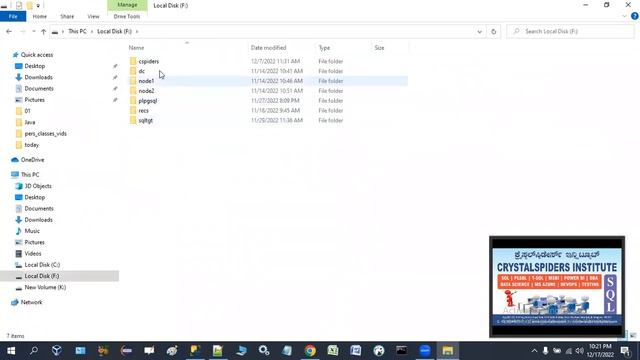Open Music under This PC
Image resolution: width=640 pixels, height=360 pixels.
click(x=32, y=231)
